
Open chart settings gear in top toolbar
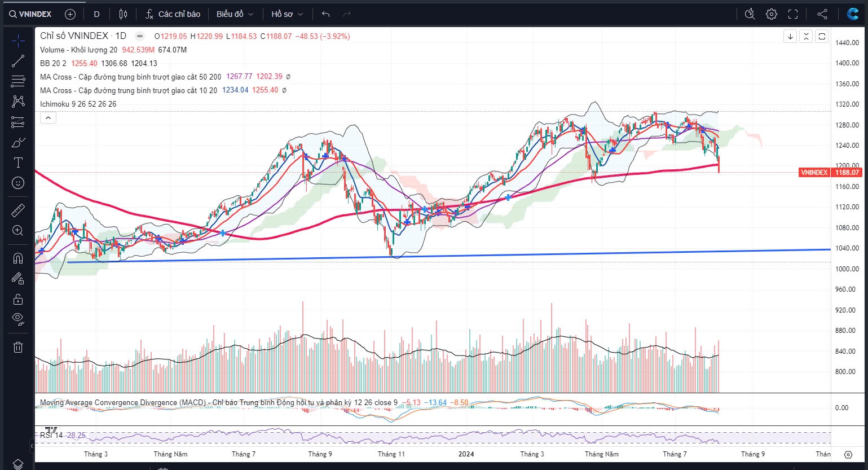[x=772, y=14]
